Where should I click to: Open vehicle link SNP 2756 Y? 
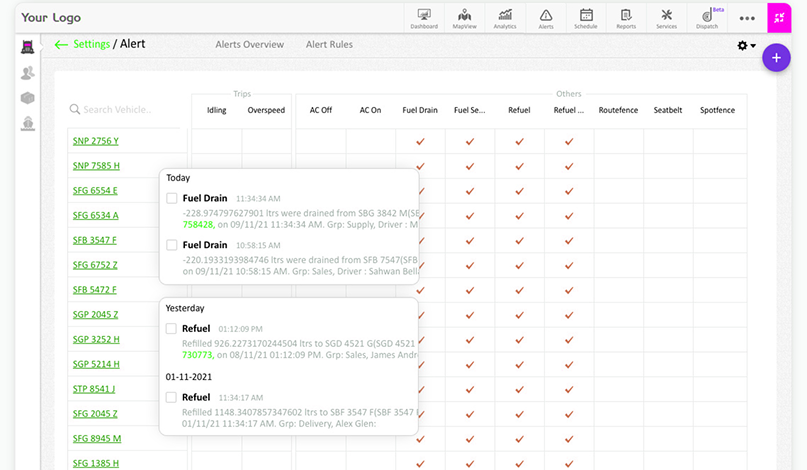coord(96,141)
